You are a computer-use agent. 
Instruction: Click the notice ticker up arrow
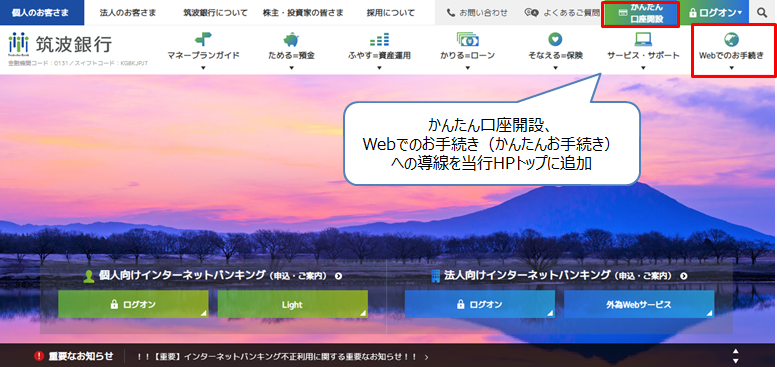(736, 351)
